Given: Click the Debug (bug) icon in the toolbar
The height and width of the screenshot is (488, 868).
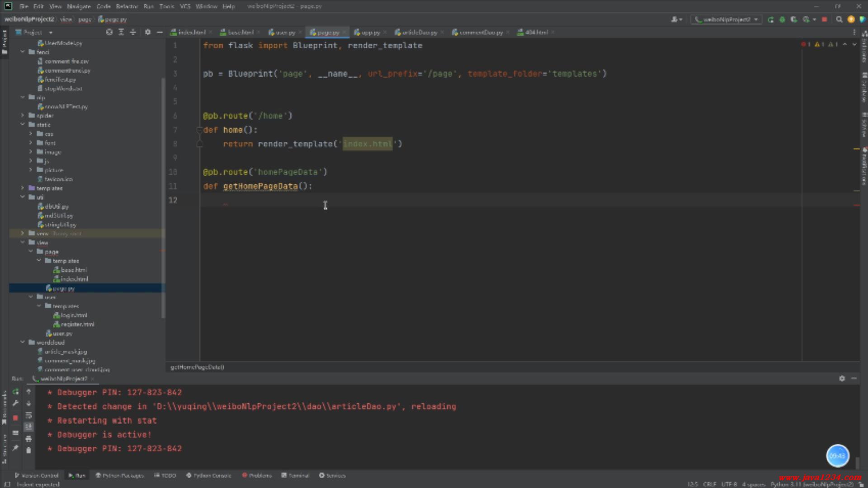Looking at the screenshot, I should pyautogui.click(x=782, y=19).
